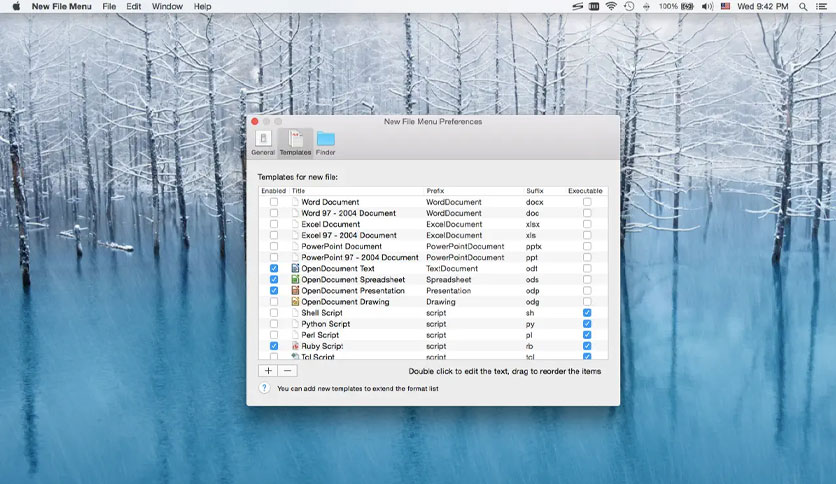Open the Window menu

click(x=167, y=6)
